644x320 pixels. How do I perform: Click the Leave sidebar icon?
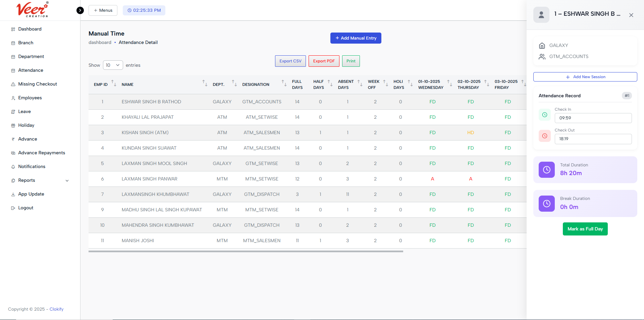pos(13,111)
